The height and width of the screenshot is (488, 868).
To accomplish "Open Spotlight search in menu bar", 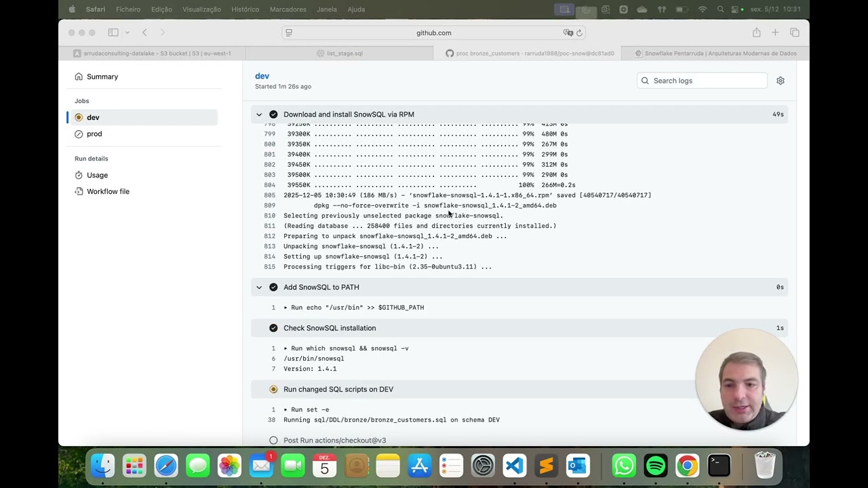I will (x=720, y=9).
